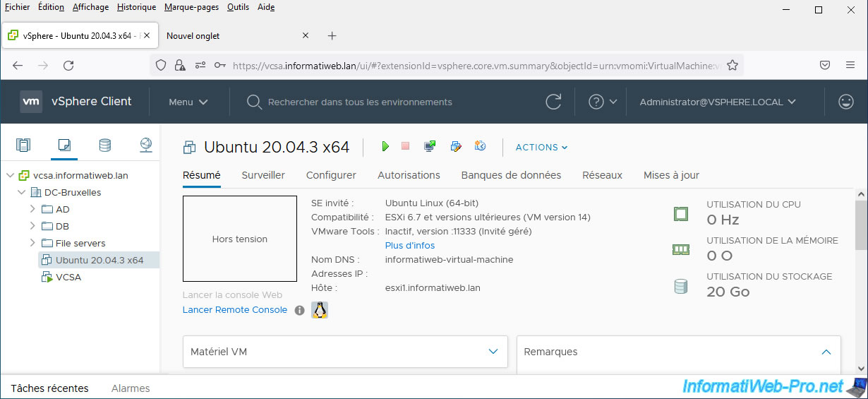This screenshot has width=868, height=399.
Task: Collapse the vcsa.informatiweb.lan node
Action: coord(10,175)
